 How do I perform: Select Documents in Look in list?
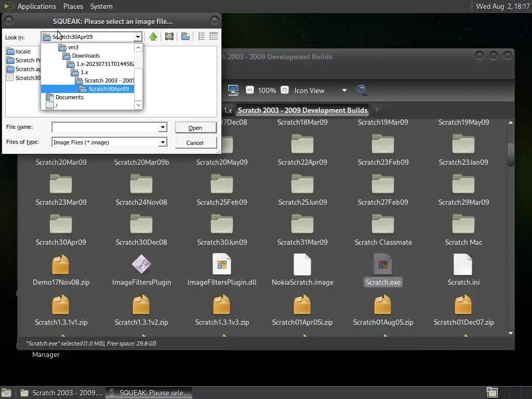(87, 97)
